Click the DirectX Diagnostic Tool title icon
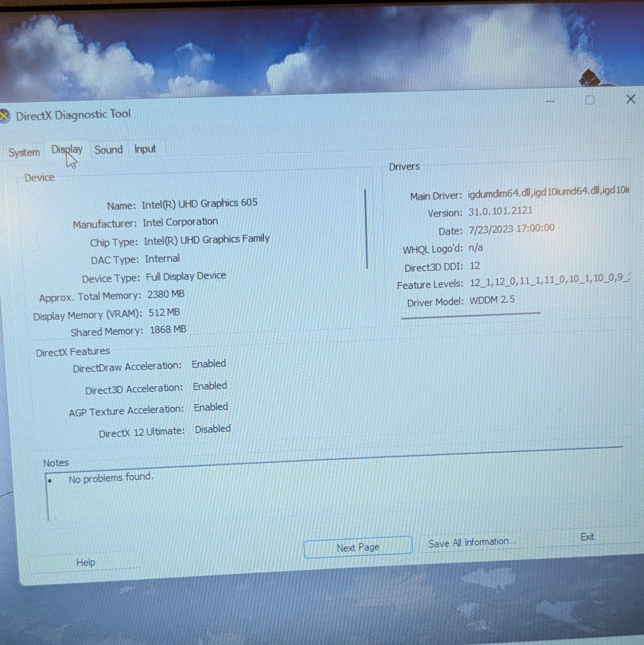 [x=4, y=116]
